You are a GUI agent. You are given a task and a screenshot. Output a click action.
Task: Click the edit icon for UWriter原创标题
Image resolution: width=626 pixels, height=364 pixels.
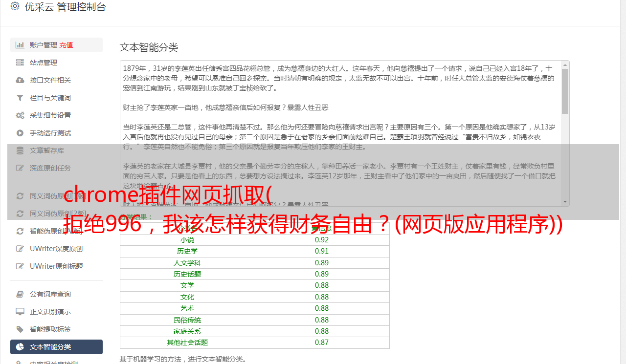[x=20, y=266]
